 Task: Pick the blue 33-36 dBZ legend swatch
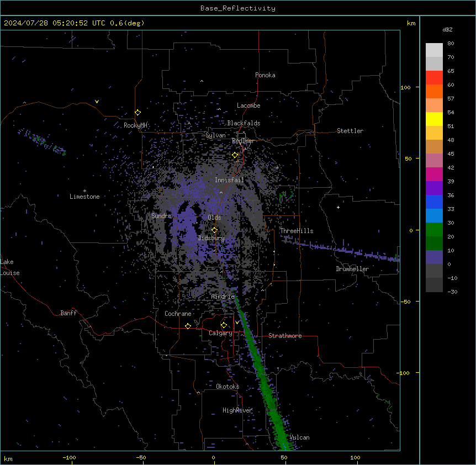coord(434,202)
